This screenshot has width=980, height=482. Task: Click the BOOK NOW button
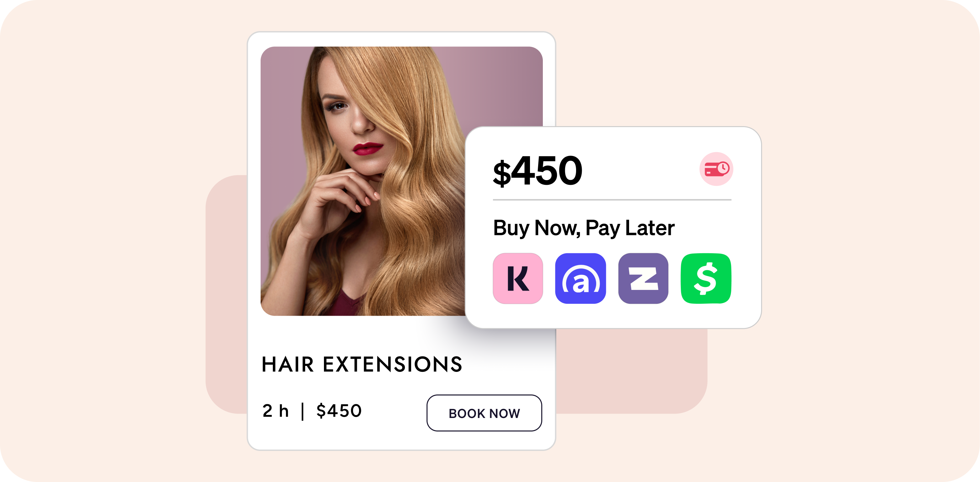click(x=484, y=413)
